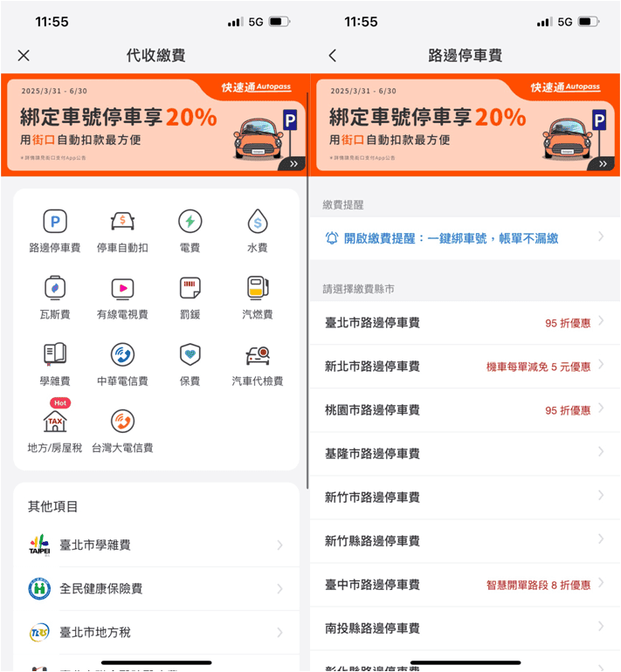
Task: Open chevron for 新北市路邊停車費
Action: (x=601, y=365)
